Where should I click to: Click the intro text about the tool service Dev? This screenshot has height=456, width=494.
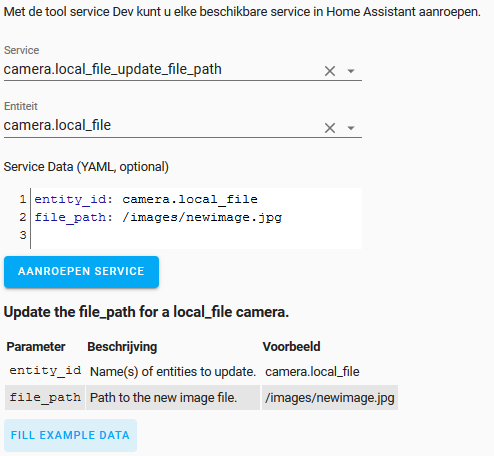242,12
